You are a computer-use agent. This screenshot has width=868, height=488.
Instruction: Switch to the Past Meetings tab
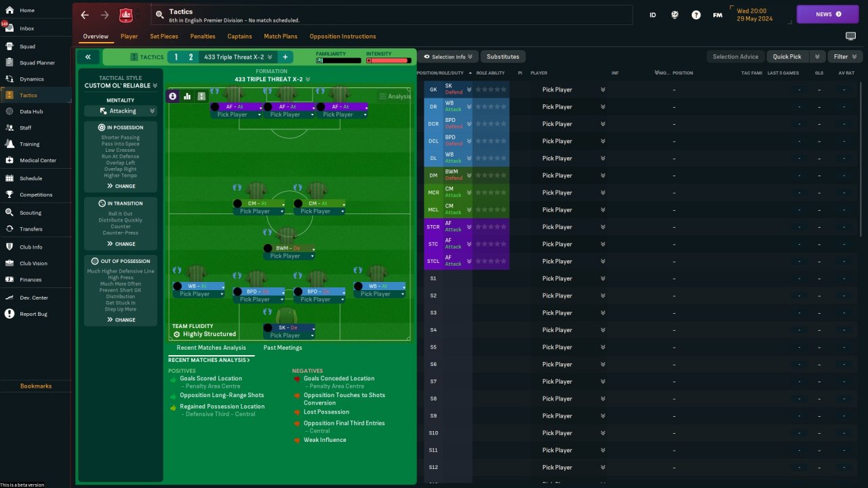283,348
